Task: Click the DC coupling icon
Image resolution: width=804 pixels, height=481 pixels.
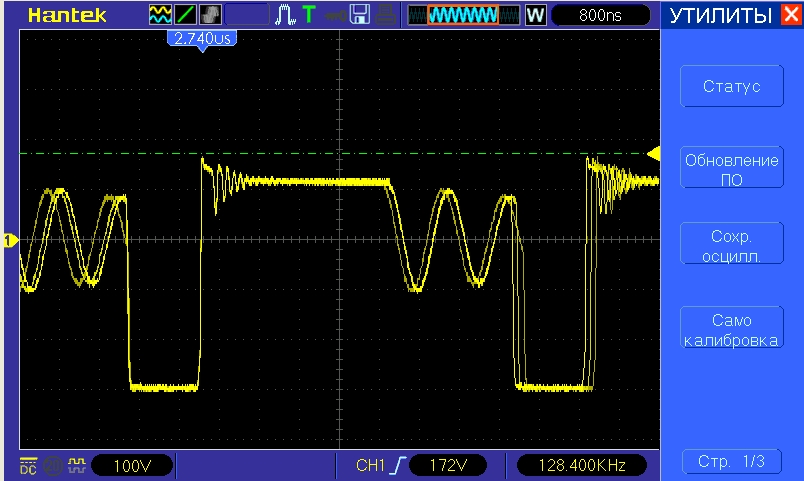Action: click(27, 465)
